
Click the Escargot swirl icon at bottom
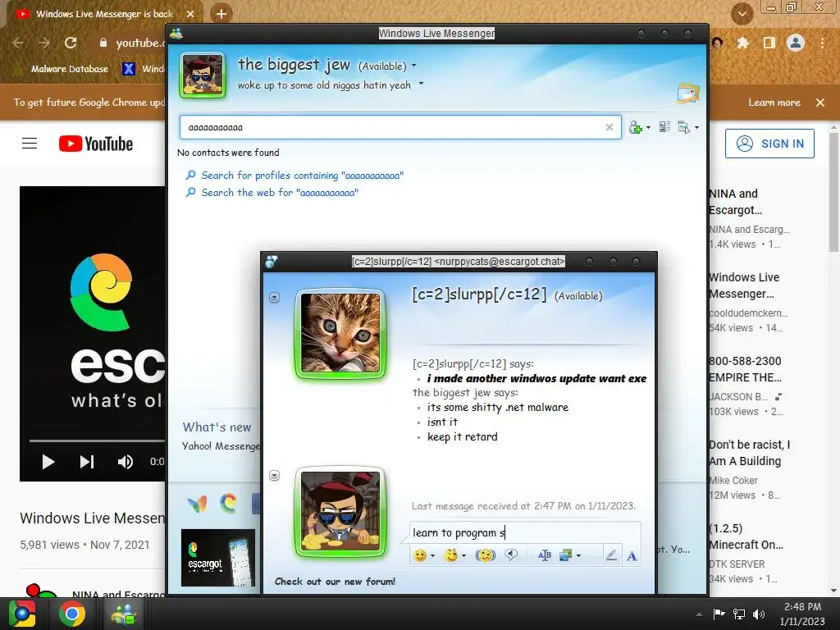(x=229, y=503)
